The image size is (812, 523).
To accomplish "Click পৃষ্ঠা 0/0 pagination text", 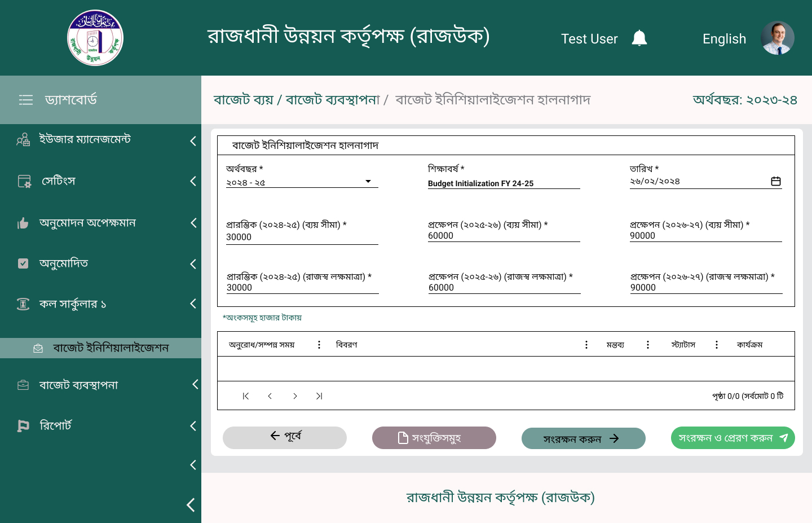I will (748, 396).
